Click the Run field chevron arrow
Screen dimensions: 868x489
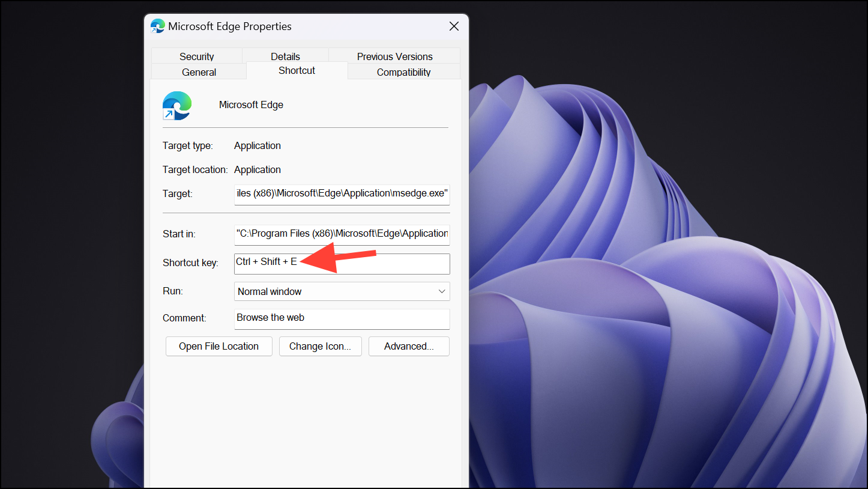click(442, 291)
